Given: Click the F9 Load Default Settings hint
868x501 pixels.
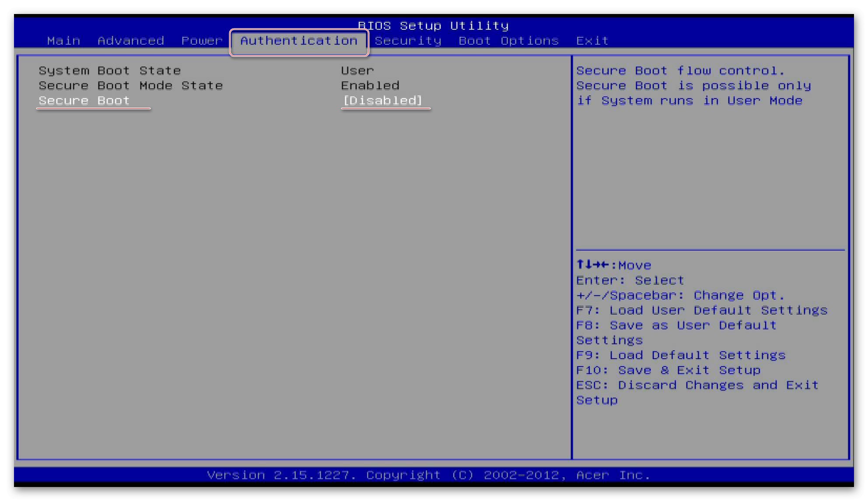Looking at the screenshot, I should pyautogui.click(x=680, y=355).
